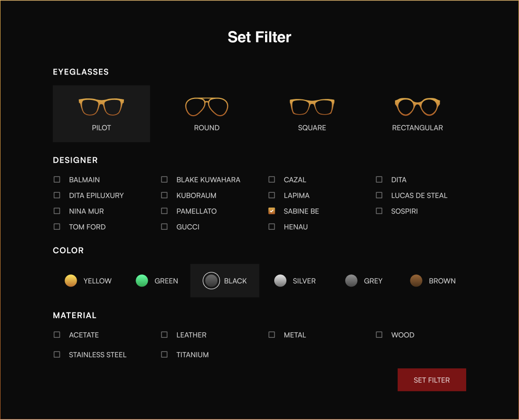Enable the Blake Kuwahara designer checkbox
The image size is (519, 420).
[x=164, y=180]
